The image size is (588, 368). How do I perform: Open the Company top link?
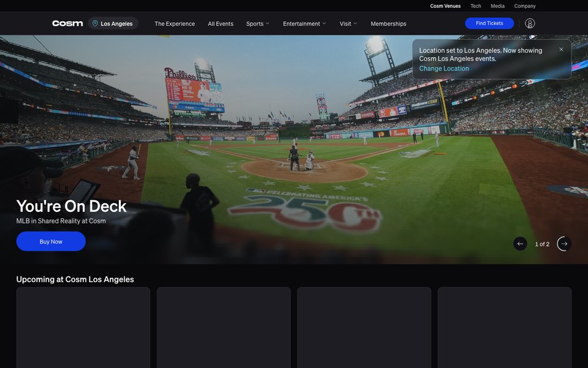coord(524,6)
